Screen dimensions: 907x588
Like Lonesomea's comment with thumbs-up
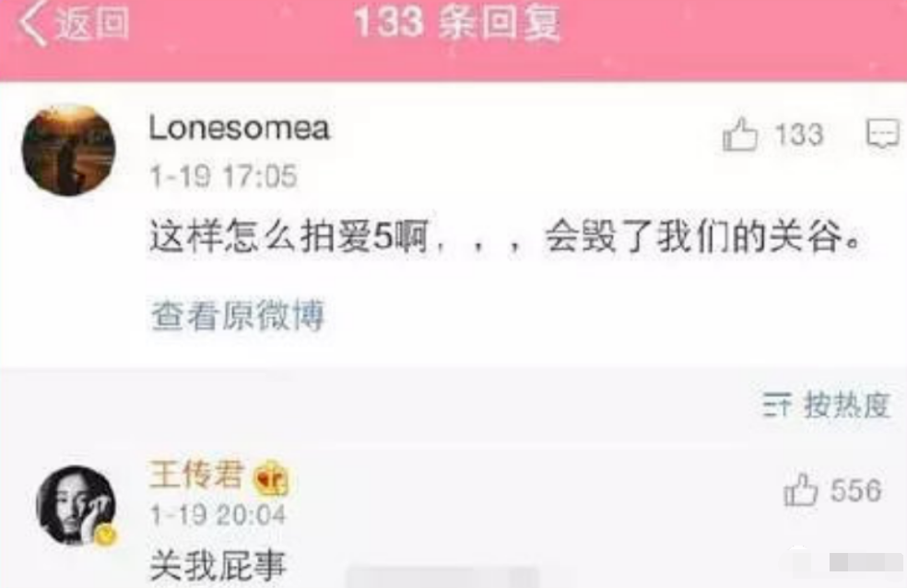(x=740, y=135)
